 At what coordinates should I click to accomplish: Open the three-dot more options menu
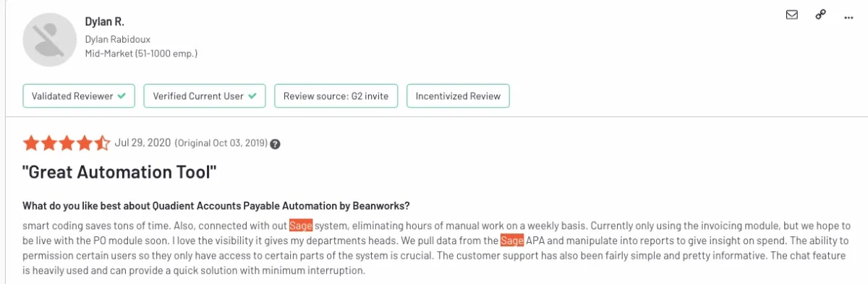(x=848, y=16)
